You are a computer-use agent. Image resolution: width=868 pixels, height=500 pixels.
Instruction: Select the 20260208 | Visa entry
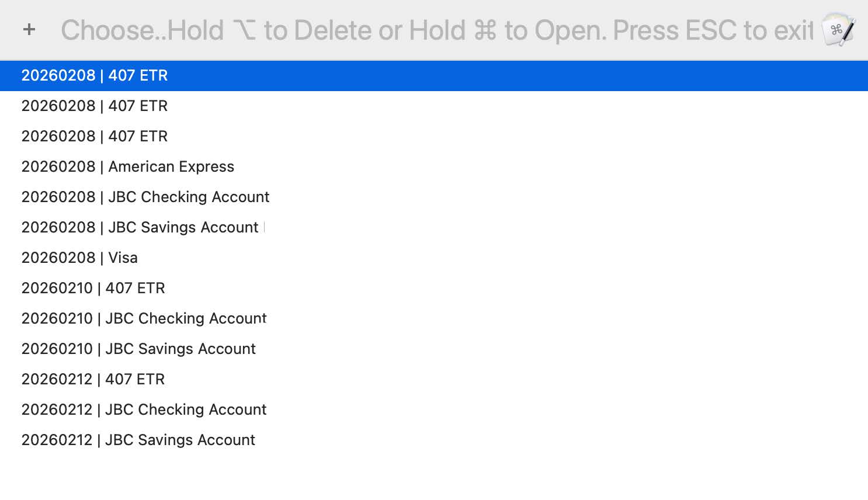[x=79, y=258]
